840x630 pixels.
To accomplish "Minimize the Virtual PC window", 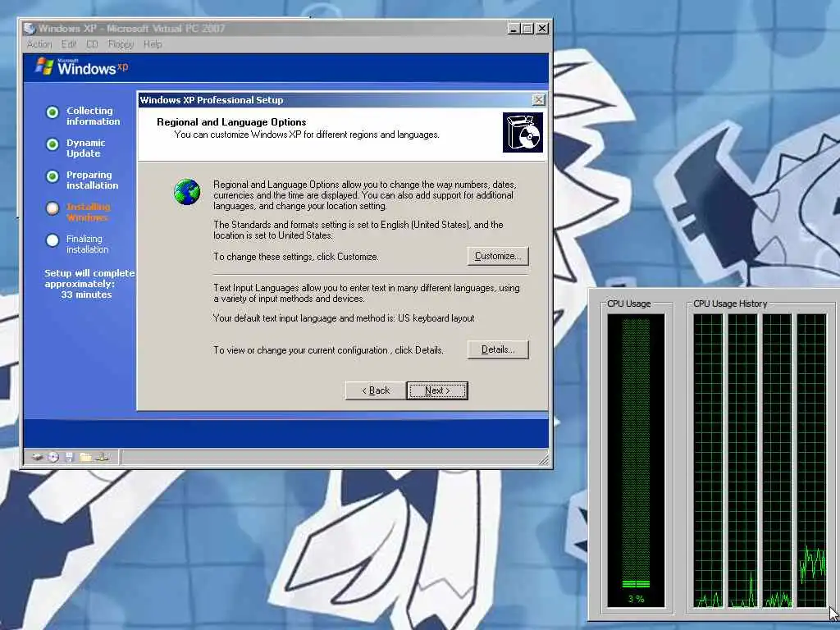I will pyautogui.click(x=514, y=29).
